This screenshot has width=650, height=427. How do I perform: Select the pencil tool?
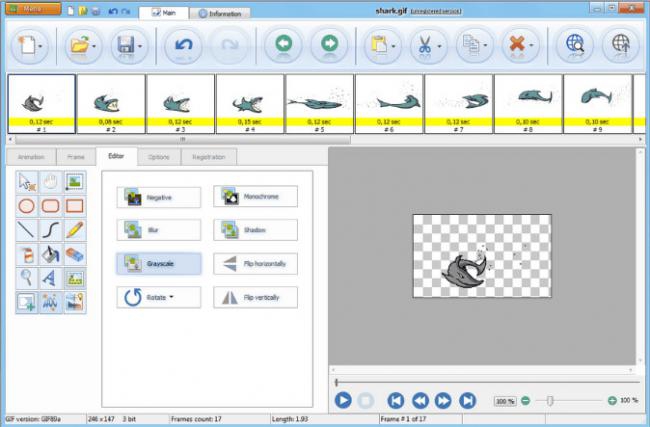pyautogui.click(x=75, y=230)
